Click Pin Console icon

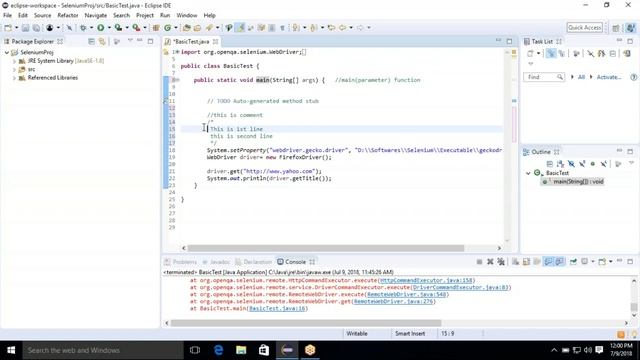pyautogui.click(x=573, y=262)
